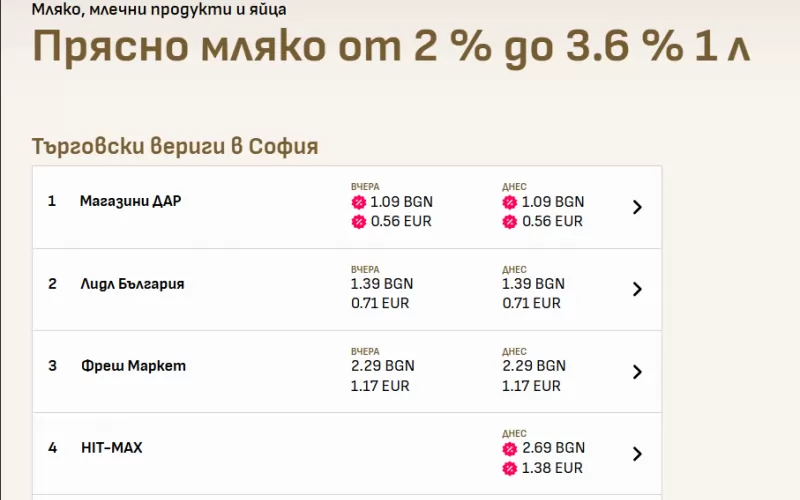Open the Лидл България store name
This screenshot has height=500, width=800.
(132, 284)
